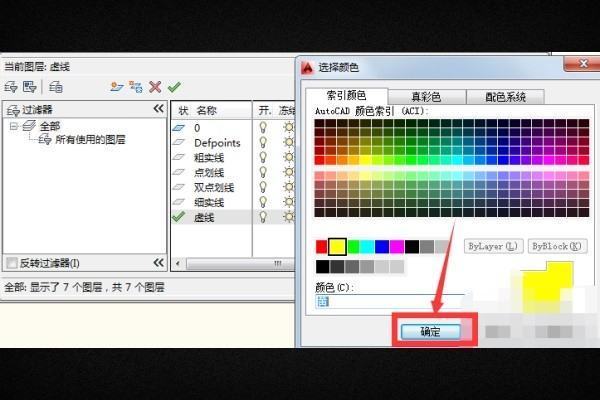Viewport: 600px width, 400px height.
Task: Click the green check Set Current icon
Action: (174, 87)
